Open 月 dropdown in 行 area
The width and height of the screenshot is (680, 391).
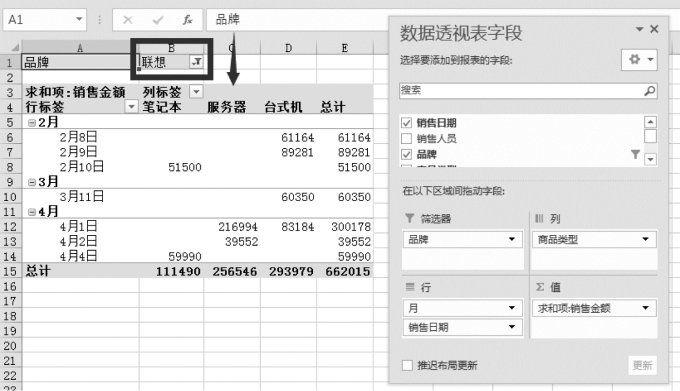pos(512,308)
